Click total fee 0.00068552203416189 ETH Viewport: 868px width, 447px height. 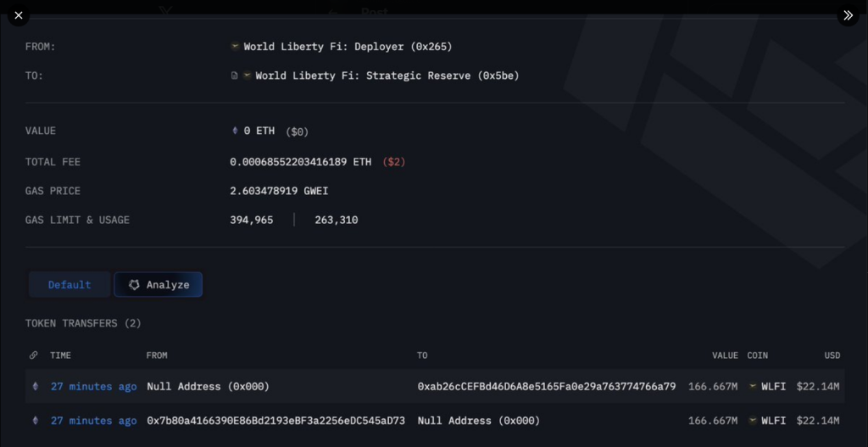(301, 162)
